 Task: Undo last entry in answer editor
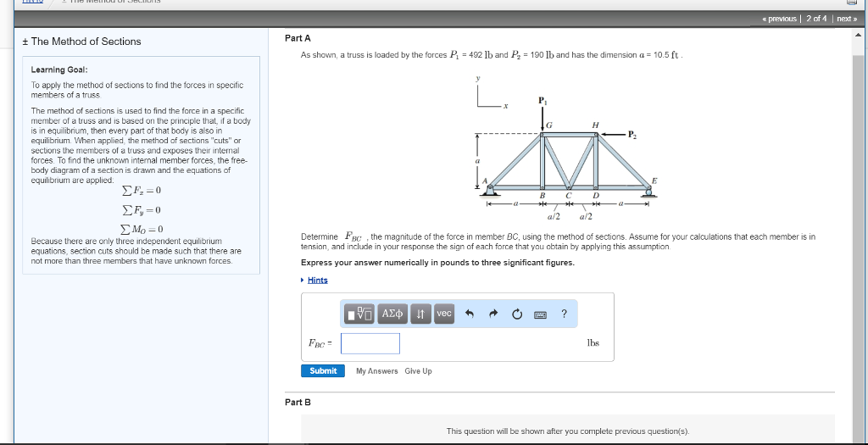click(470, 314)
